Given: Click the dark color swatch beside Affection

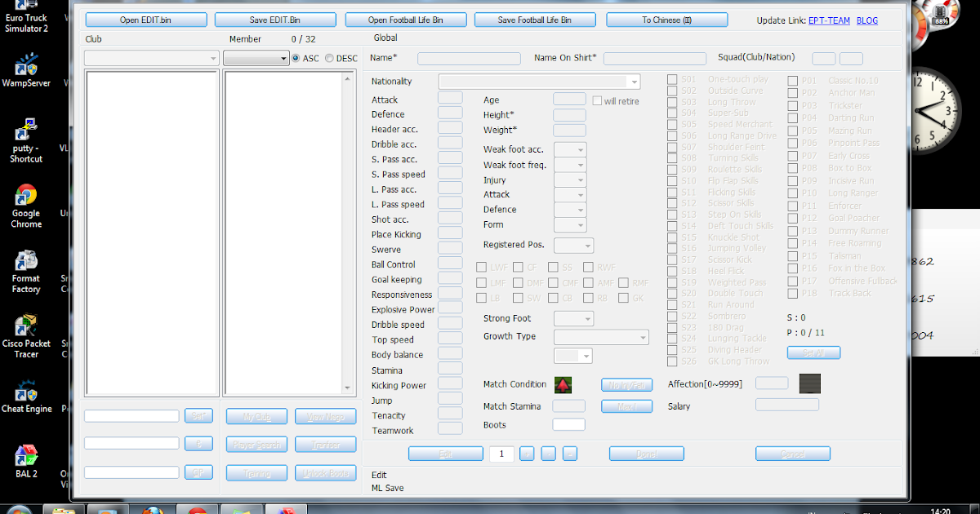Looking at the screenshot, I should [x=809, y=383].
